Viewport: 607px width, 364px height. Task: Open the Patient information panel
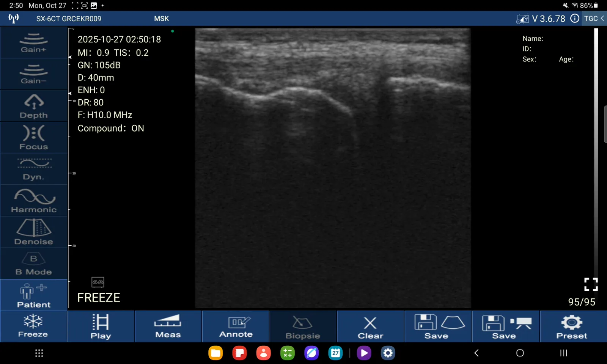click(34, 295)
